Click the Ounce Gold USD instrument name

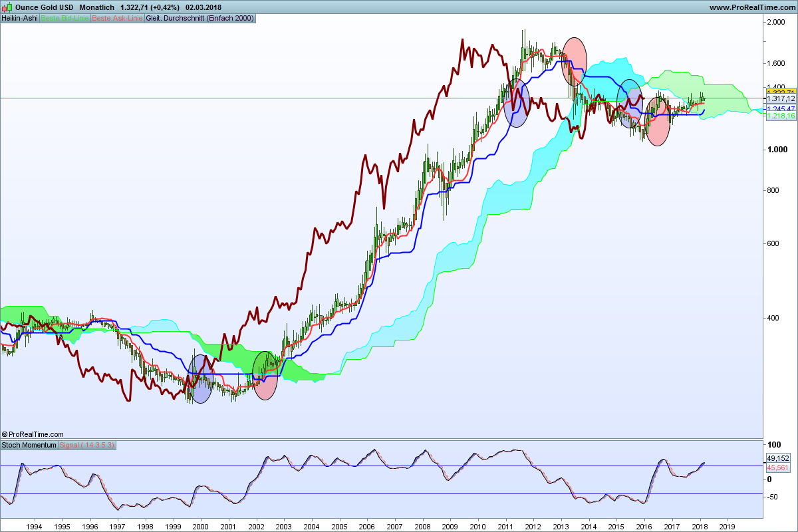click(x=45, y=7)
